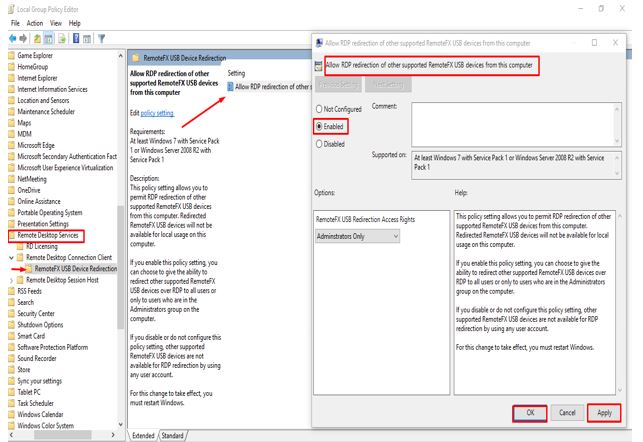
Task: Click the Apply button in the dialog
Action: point(604,413)
